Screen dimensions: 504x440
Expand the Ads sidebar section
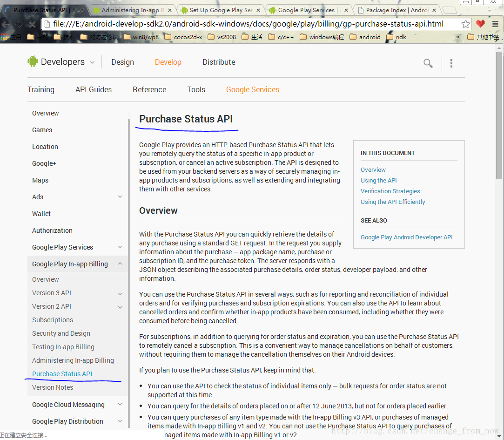(x=120, y=197)
